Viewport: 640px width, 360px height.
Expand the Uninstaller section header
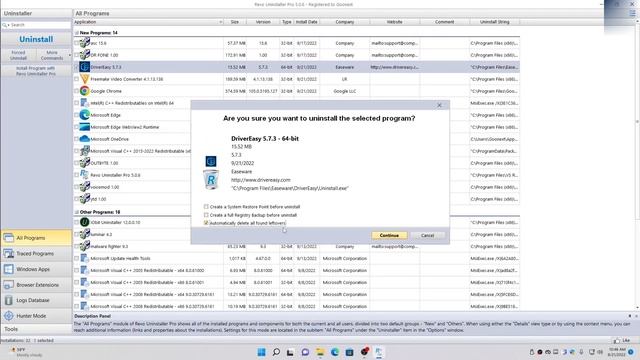[36, 13]
